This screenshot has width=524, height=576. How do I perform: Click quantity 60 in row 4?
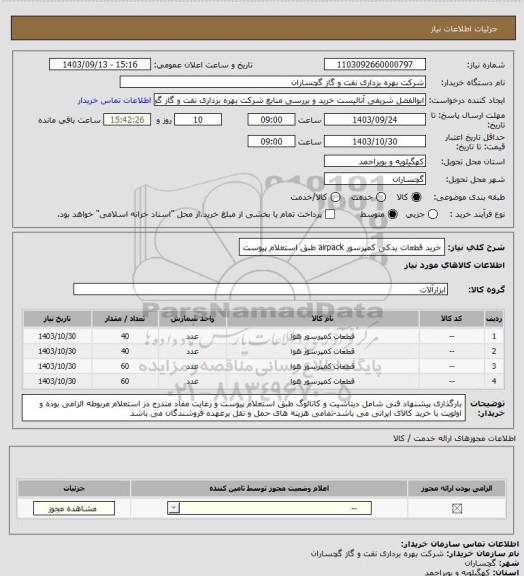click(x=125, y=381)
